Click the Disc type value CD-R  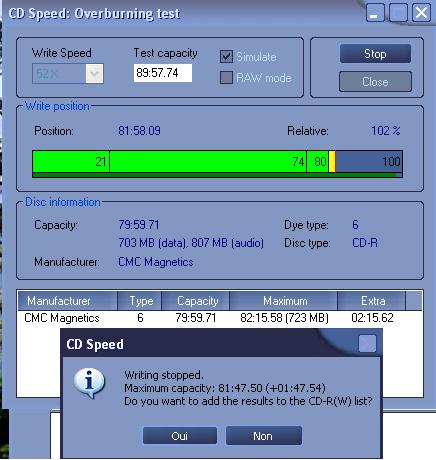[x=365, y=243]
